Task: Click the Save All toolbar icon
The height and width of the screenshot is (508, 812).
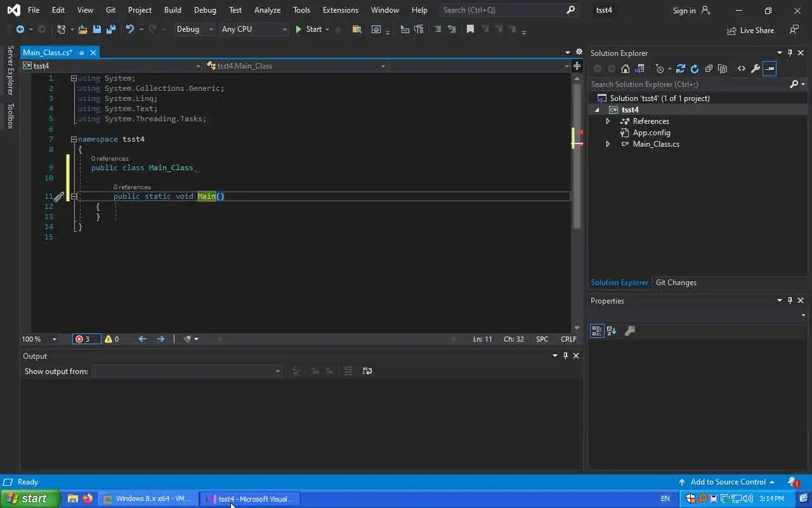Action: pos(111,29)
